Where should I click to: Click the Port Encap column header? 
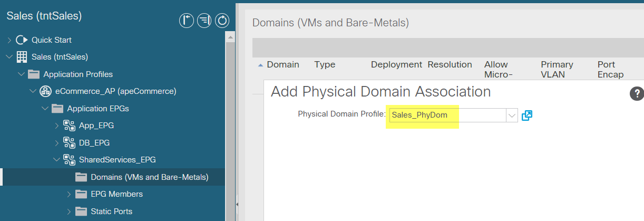(x=611, y=70)
